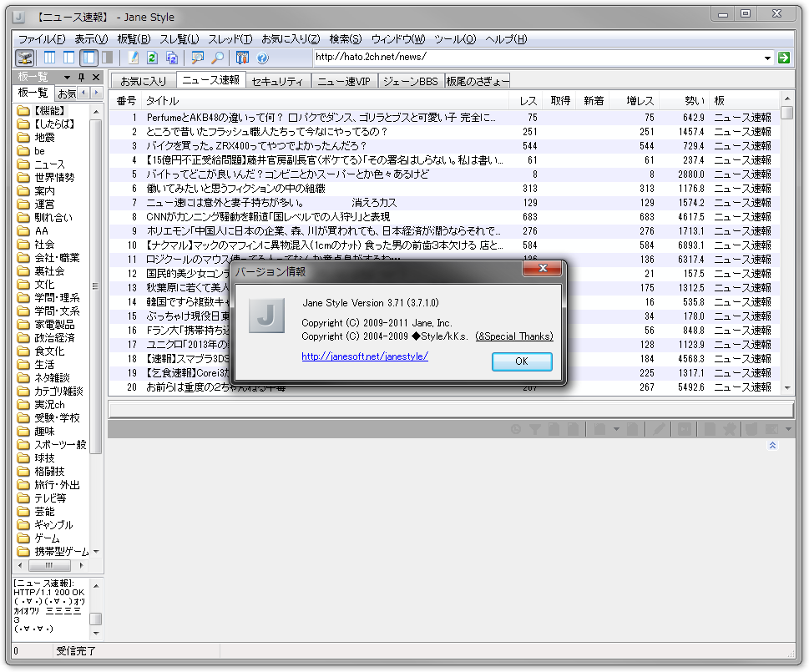Select the 実況ch board folder
The height and width of the screenshot is (672, 809).
coord(49,405)
